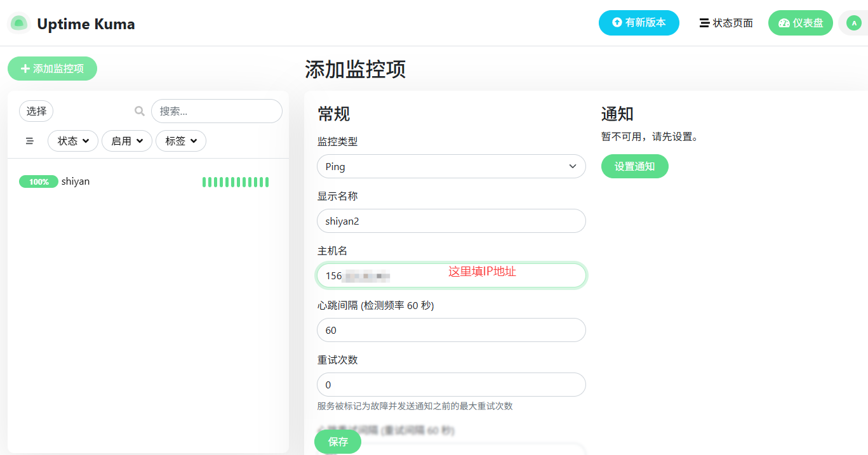Open the 有新版本 update notice
Image resolution: width=868 pixels, height=455 pixels.
tap(638, 23)
